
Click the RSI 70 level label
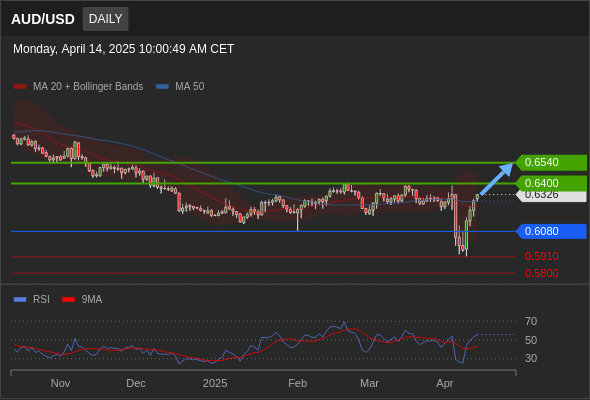[531, 321]
